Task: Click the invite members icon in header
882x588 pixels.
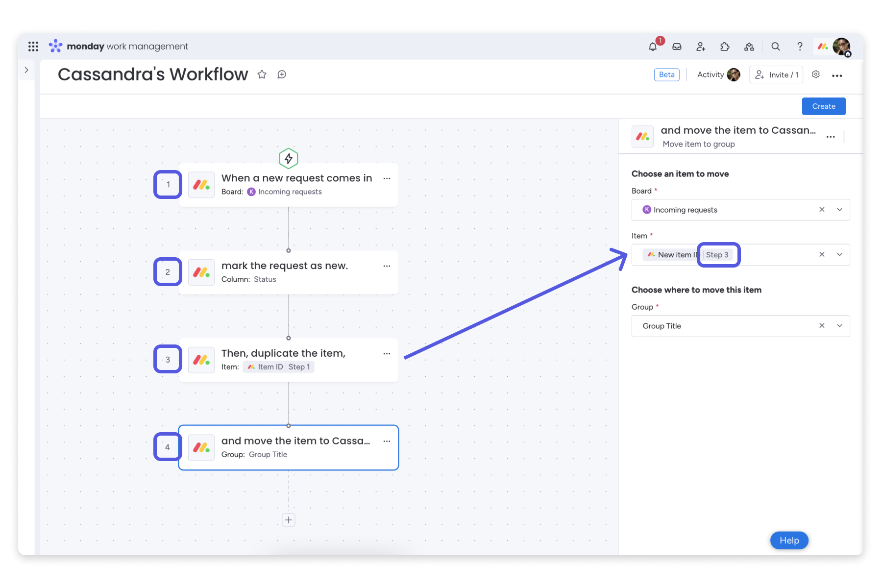Action: coord(701,46)
